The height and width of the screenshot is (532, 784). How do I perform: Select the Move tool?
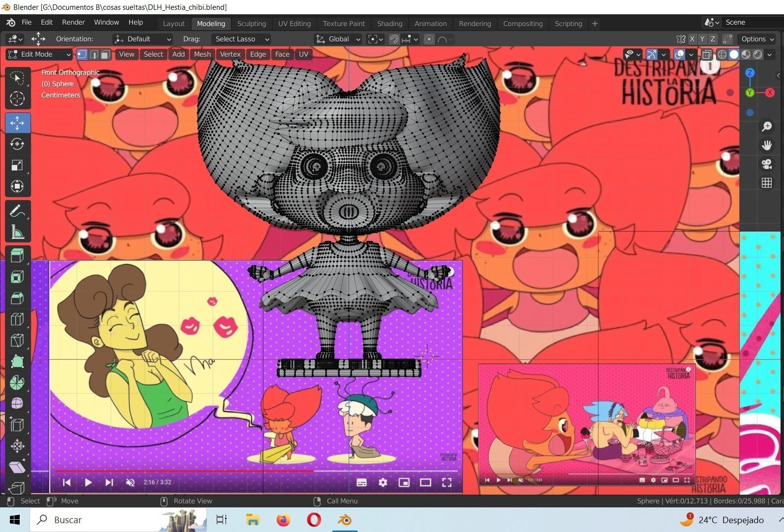[x=18, y=123]
